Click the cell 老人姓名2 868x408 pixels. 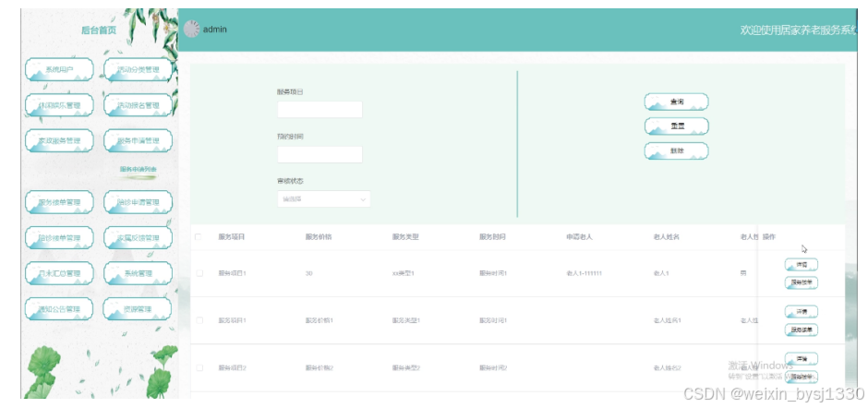tap(667, 367)
